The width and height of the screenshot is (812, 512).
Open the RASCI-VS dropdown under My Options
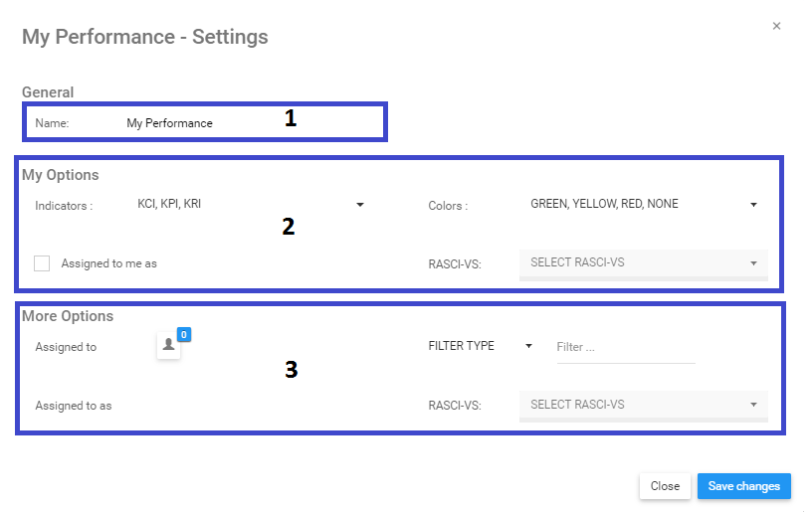pos(643,263)
